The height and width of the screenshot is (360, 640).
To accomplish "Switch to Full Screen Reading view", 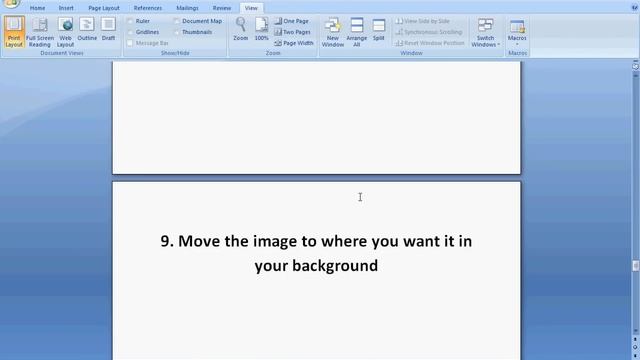I will tap(40, 32).
